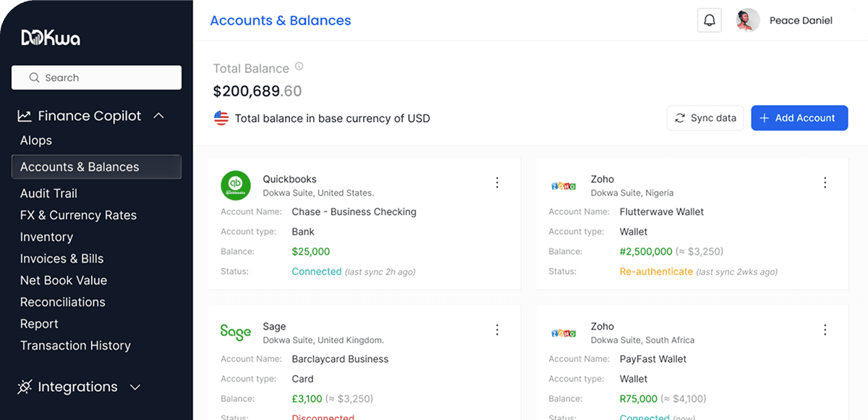This screenshot has height=420, width=868.
Task: Click the Finance Copilot chart icon
Action: click(25, 116)
